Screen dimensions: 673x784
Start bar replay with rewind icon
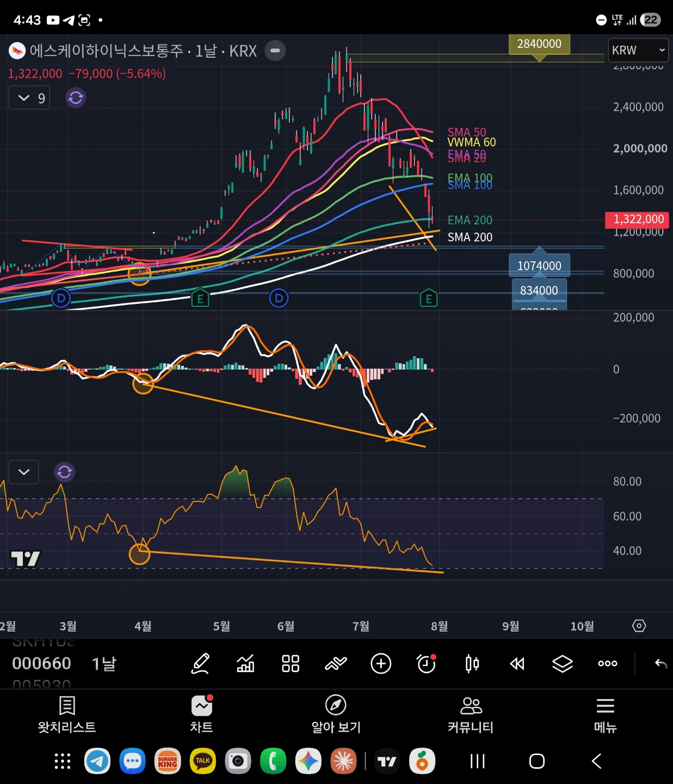pyautogui.click(x=517, y=664)
